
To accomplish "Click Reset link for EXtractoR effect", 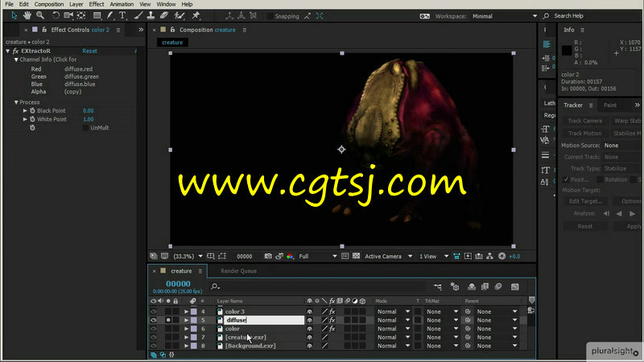I will [x=89, y=51].
